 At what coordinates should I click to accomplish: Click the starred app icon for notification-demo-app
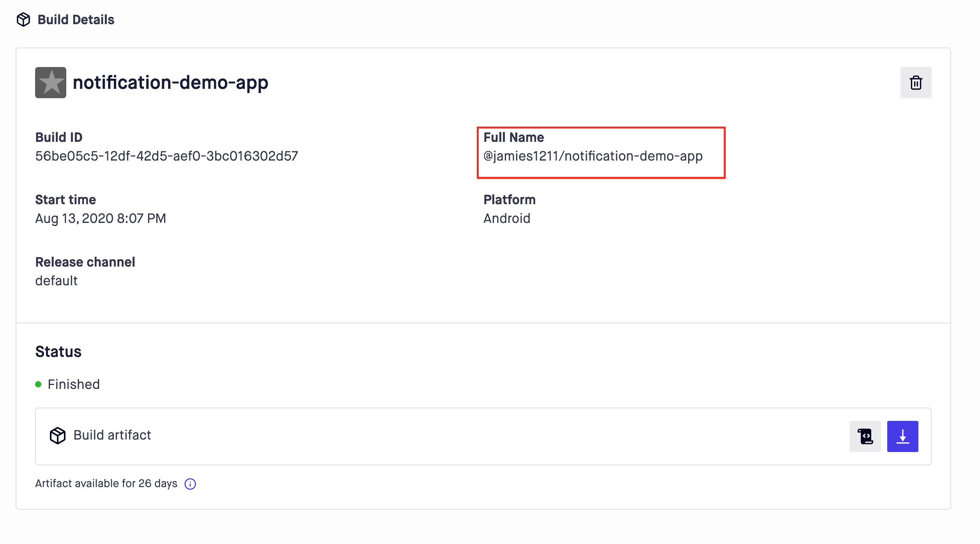coord(50,82)
